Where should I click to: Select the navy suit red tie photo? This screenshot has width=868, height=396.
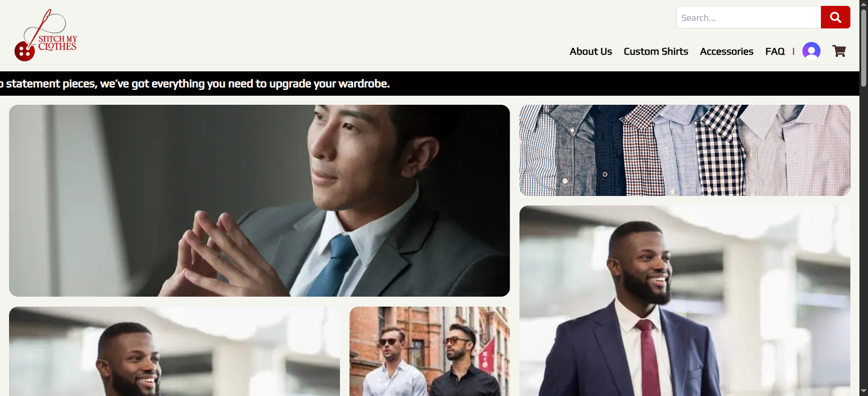[684, 301]
